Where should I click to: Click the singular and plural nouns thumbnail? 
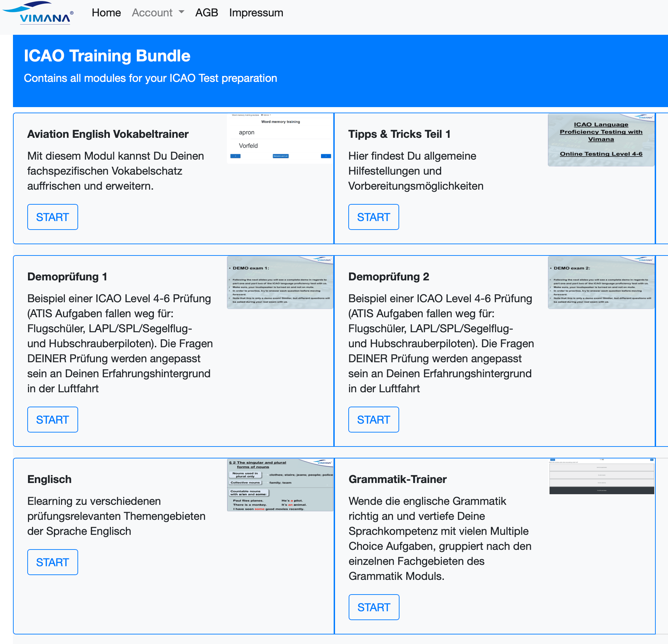click(280, 485)
